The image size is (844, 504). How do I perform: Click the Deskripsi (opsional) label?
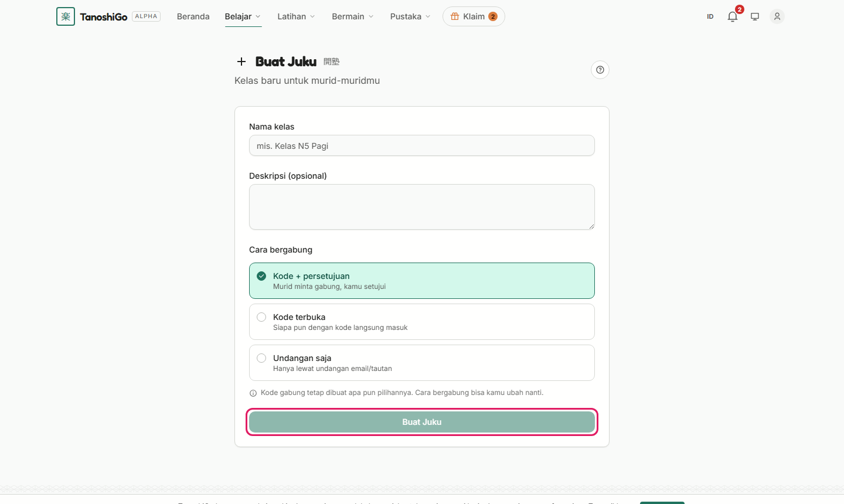point(288,176)
